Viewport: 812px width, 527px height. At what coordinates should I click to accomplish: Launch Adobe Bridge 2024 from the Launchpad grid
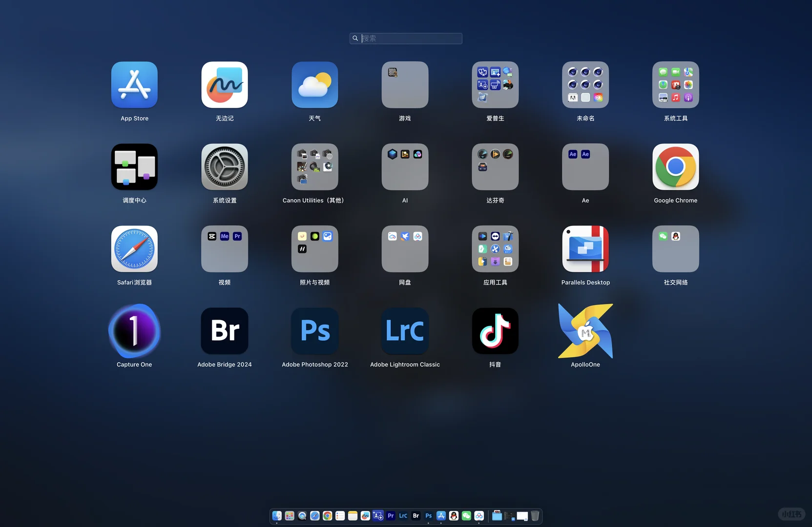click(225, 331)
